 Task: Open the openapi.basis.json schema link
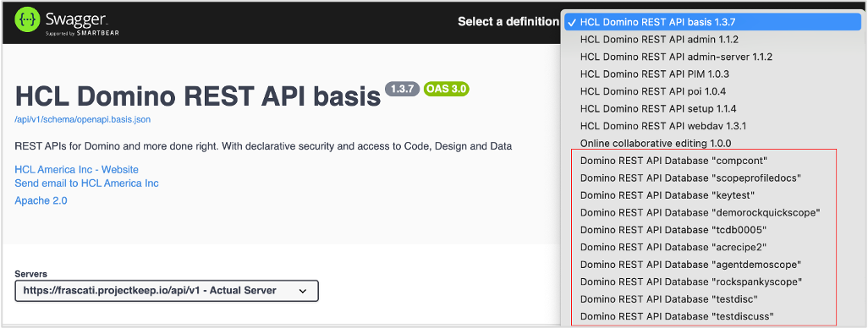point(82,119)
